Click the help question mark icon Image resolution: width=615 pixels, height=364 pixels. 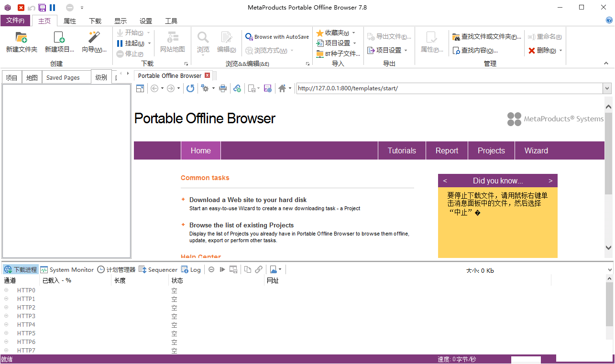[609, 21]
